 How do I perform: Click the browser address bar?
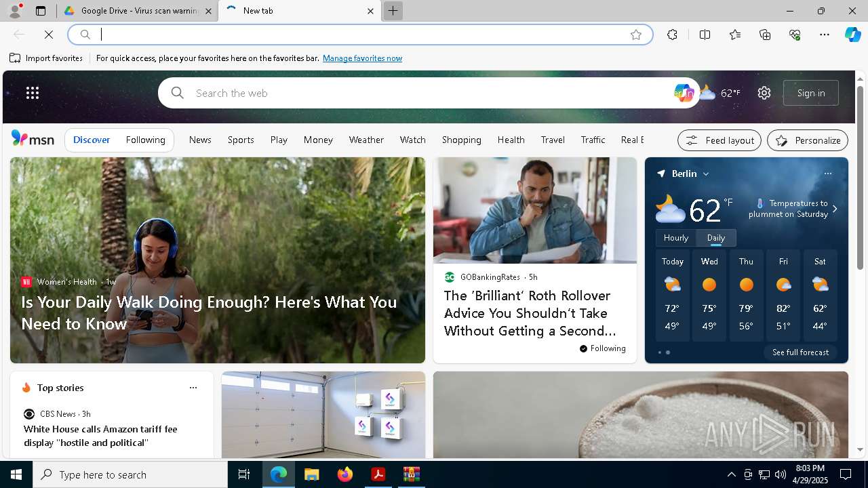[x=359, y=35]
